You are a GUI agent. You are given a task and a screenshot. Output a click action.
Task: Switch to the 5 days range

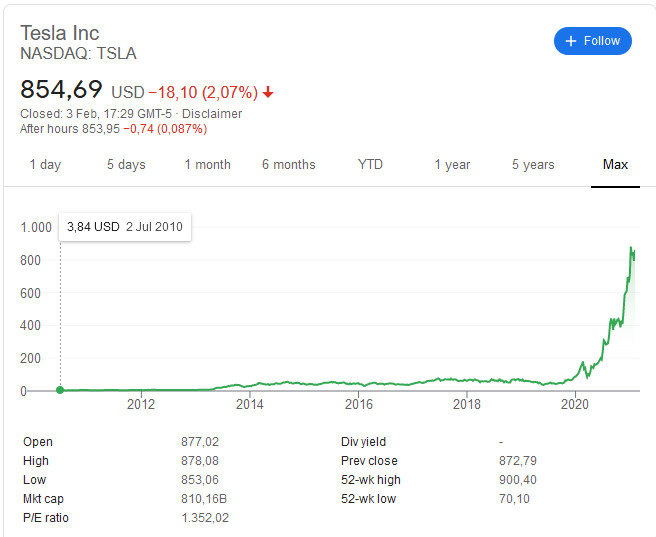pyautogui.click(x=126, y=164)
